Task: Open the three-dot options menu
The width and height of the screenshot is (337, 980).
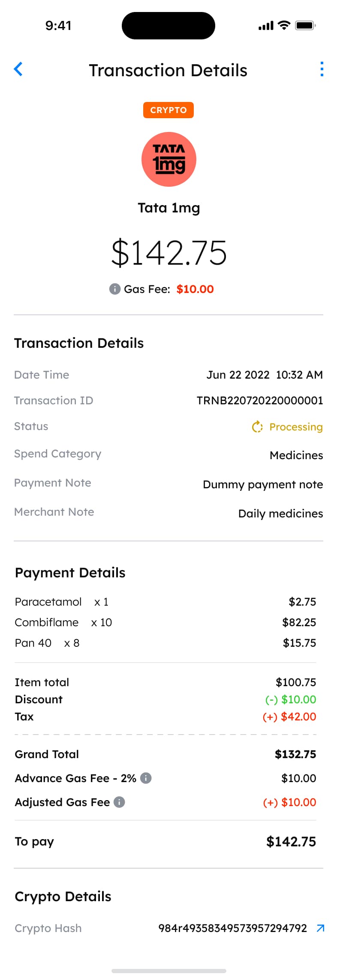Action: point(322,69)
